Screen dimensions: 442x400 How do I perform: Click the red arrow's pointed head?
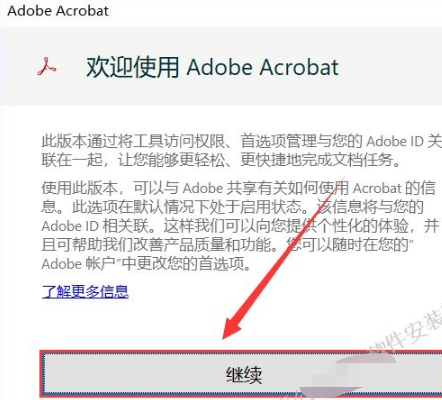point(232,327)
